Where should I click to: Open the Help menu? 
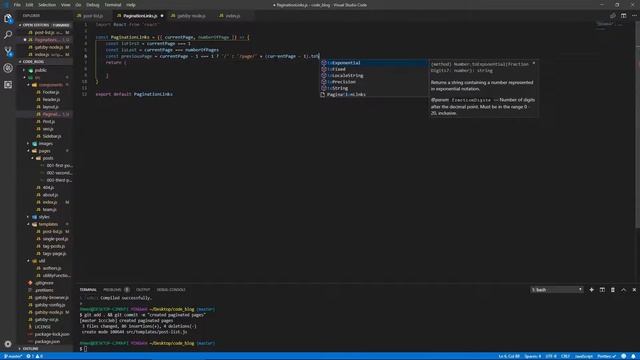coord(131,5)
